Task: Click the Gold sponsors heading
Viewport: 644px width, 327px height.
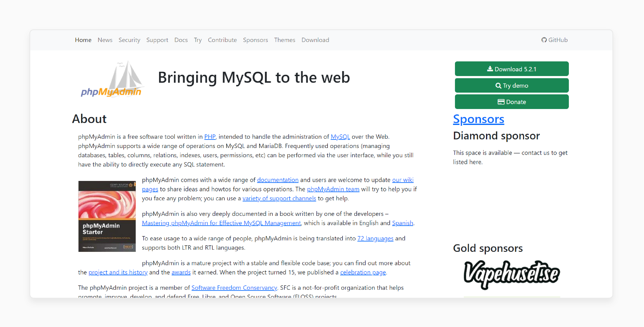Action: [488, 248]
